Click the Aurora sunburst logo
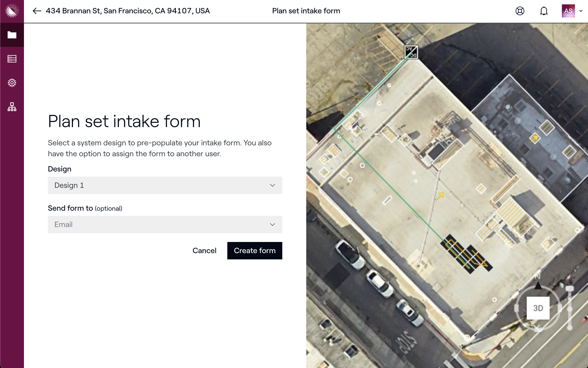The height and width of the screenshot is (368, 588). 12,11
